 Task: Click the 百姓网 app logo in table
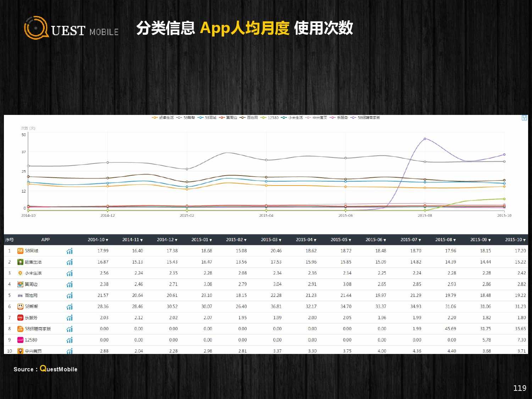pos(20,295)
